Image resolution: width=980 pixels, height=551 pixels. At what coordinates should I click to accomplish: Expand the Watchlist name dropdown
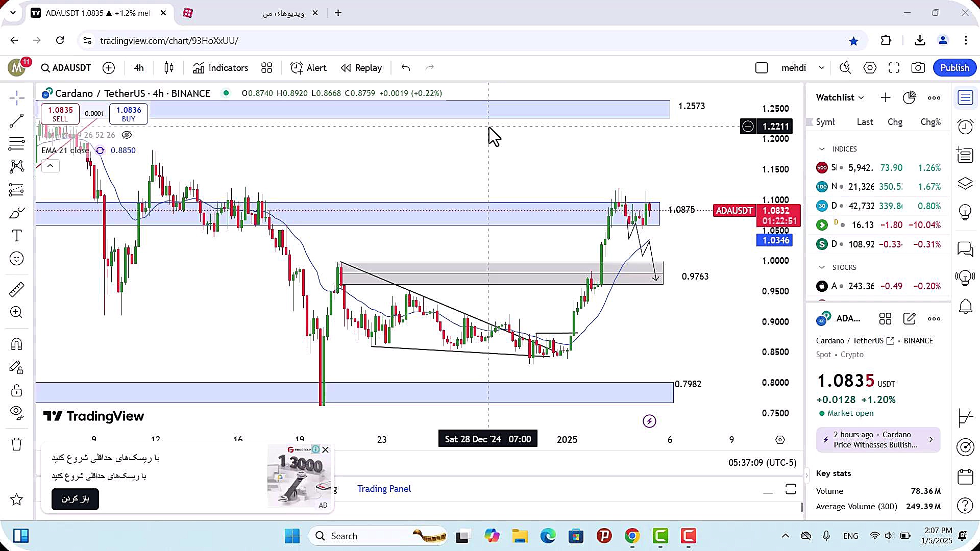coord(840,97)
